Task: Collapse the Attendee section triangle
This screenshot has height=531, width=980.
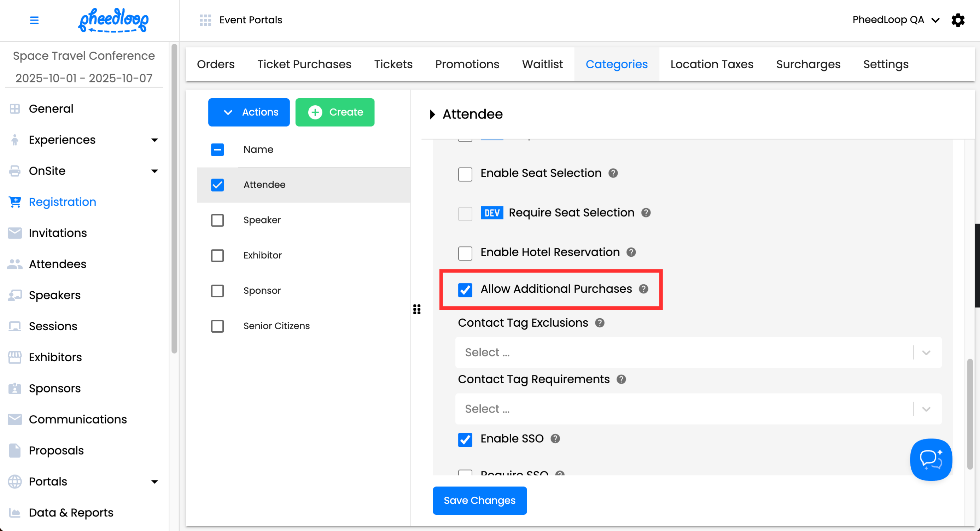Action: click(x=432, y=114)
